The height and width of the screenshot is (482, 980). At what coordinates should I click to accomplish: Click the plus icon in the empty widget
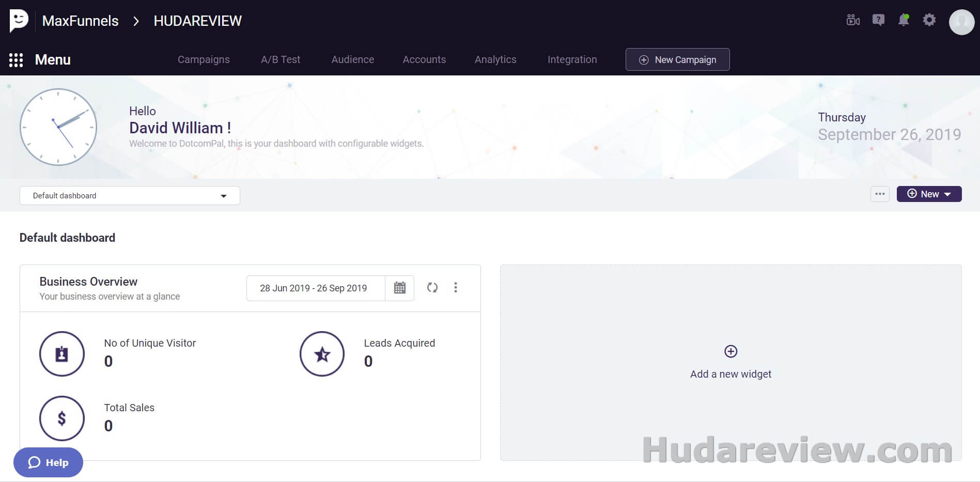pyautogui.click(x=730, y=351)
